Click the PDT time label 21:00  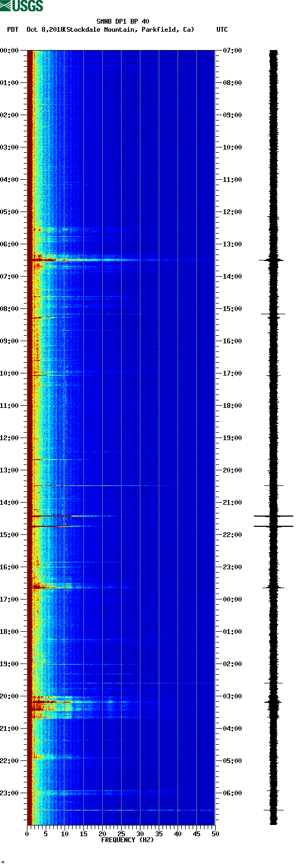(10, 729)
